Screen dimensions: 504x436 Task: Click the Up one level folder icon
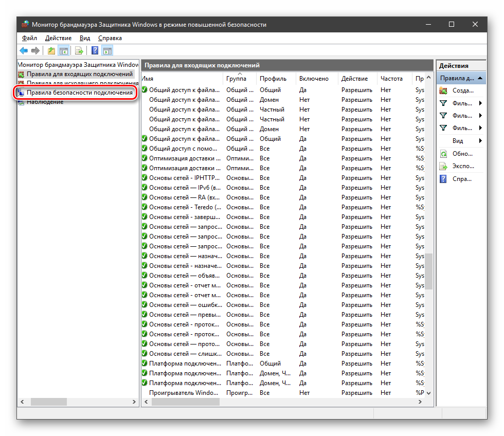click(x=51, y=50)
